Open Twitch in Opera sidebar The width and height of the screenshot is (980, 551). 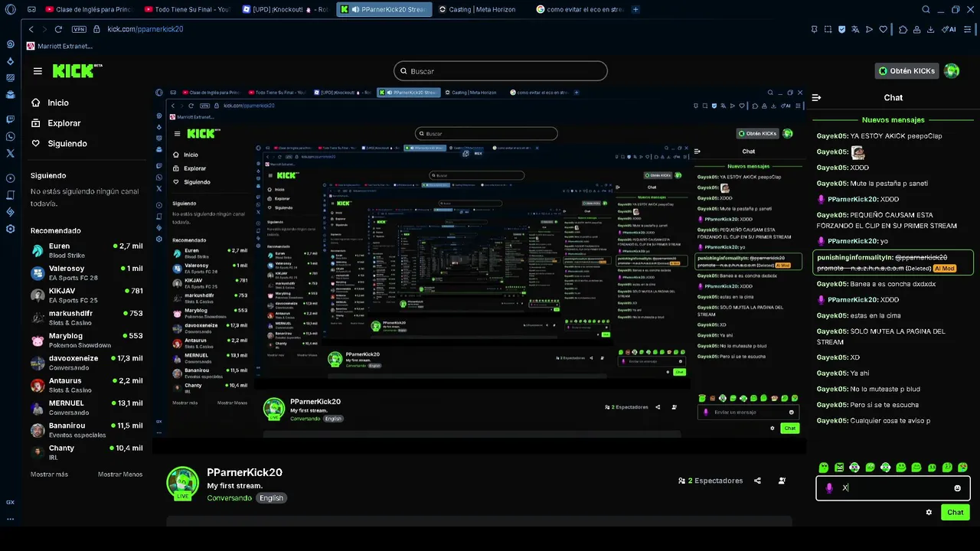pos(10,119)
